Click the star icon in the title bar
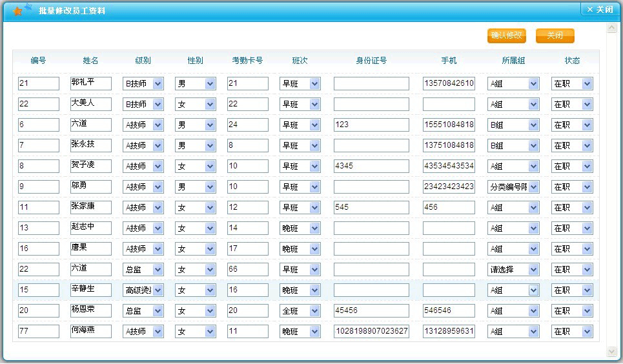 click(18, 10)
